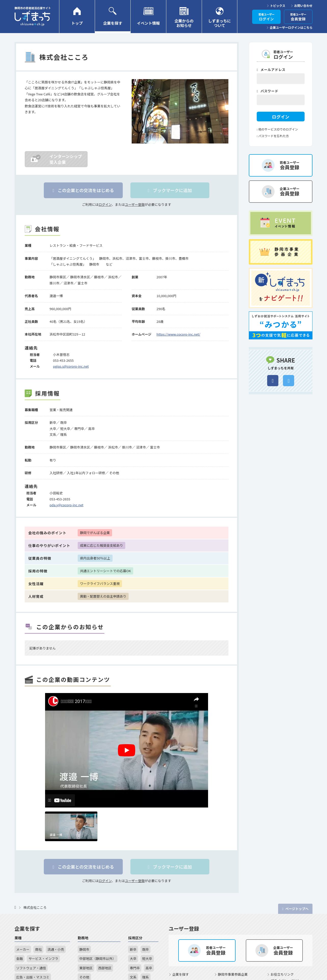Image resolution: width=327 pixels, height=980 pixels.
Task: Focus the メールアドレス input field
Action: (281, 79)
